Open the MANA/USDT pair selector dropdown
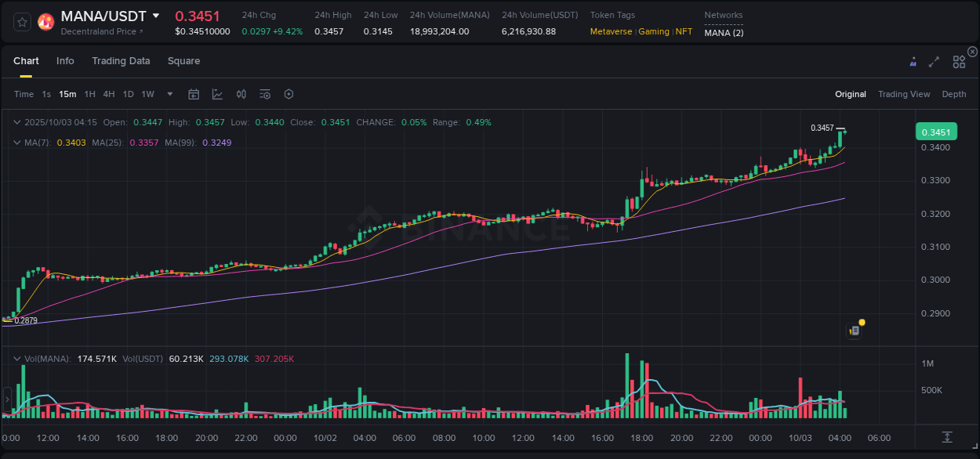 coord(156,15)
